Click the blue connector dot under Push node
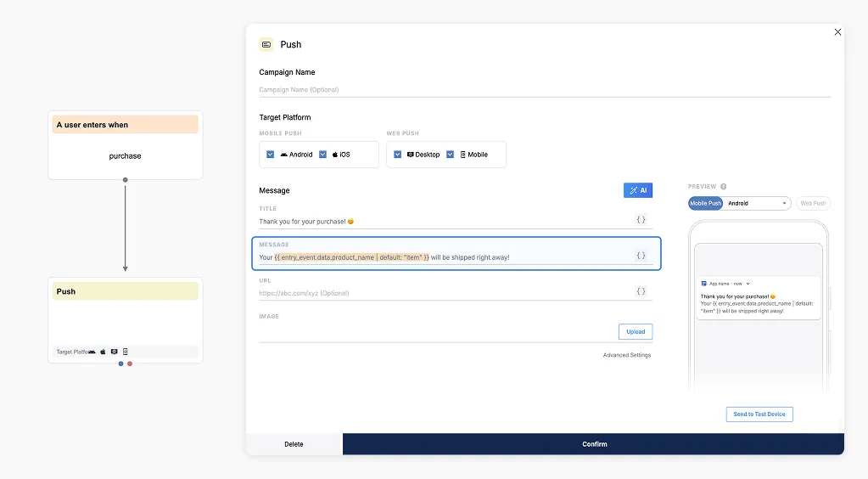Viewport: 868px width, 479px height. tap(120, 363)
